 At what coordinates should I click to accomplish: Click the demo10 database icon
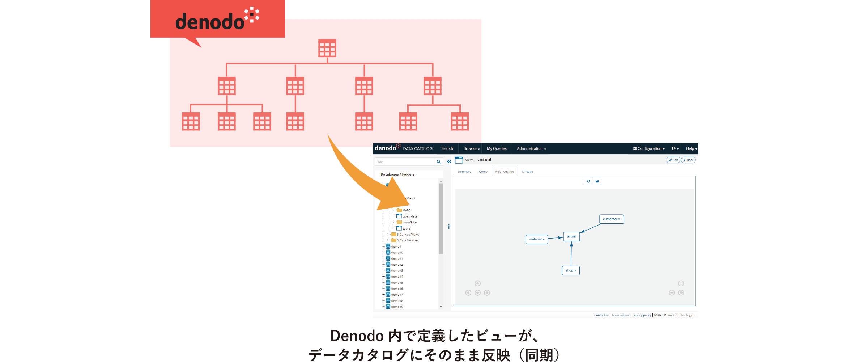click(x=388, y=252)
